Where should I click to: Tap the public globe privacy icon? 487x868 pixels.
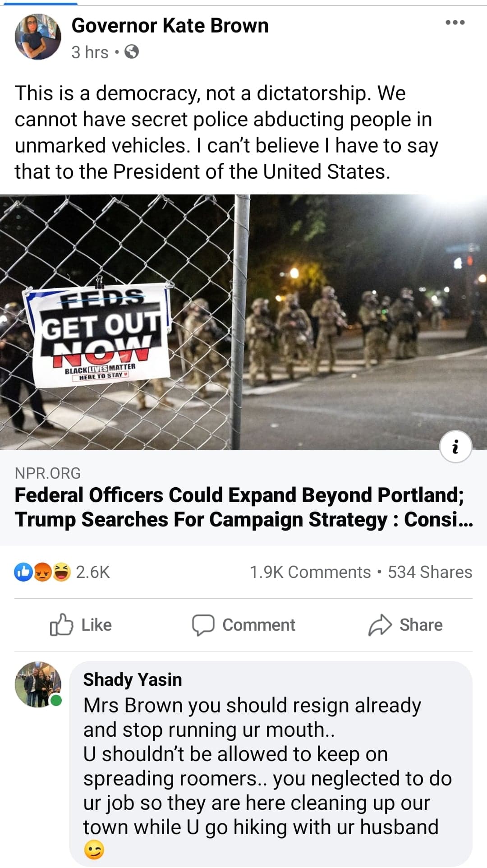coord(131,52)
